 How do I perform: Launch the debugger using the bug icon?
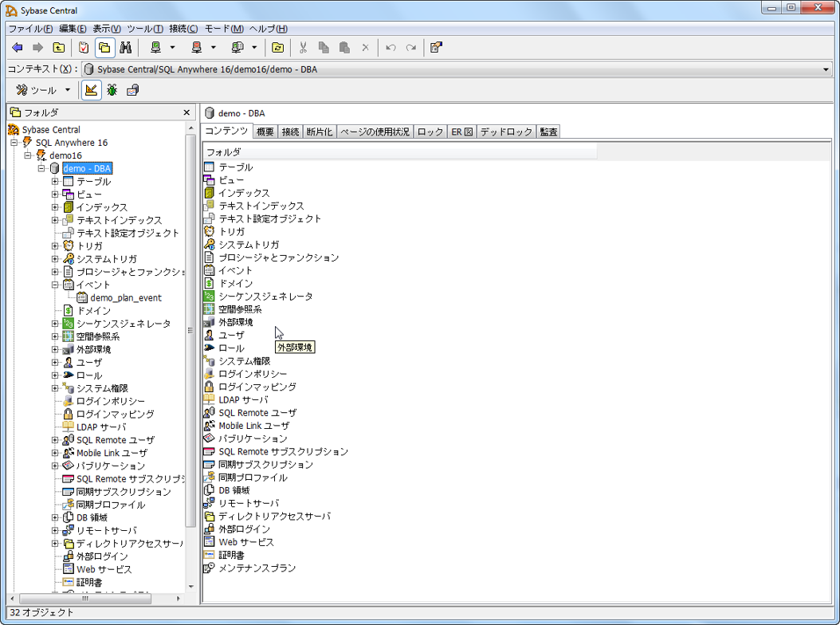[x=112, y=89]
